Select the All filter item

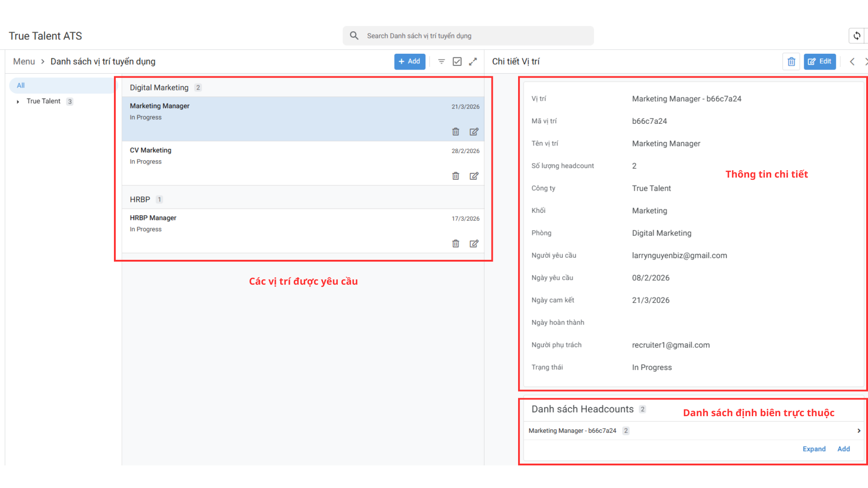pyautogui.click(x=21, y=85)
